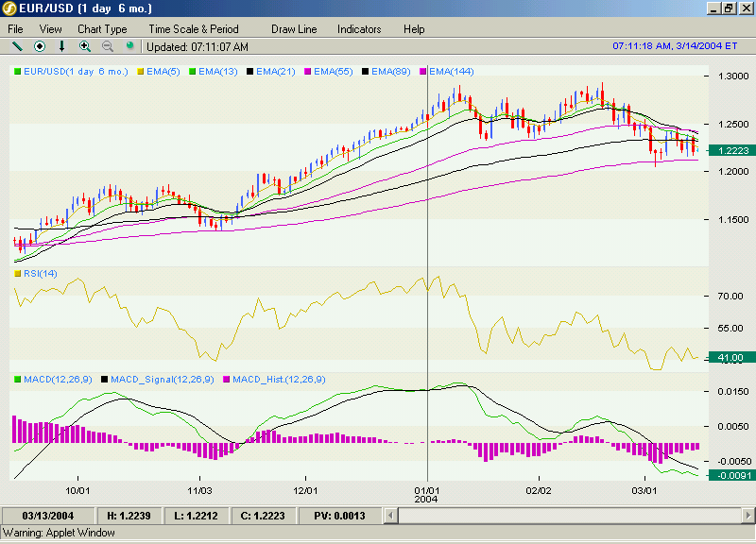
Task: Click the MACD(12,26,9) legend label
Action: click(x=58, y=380)
